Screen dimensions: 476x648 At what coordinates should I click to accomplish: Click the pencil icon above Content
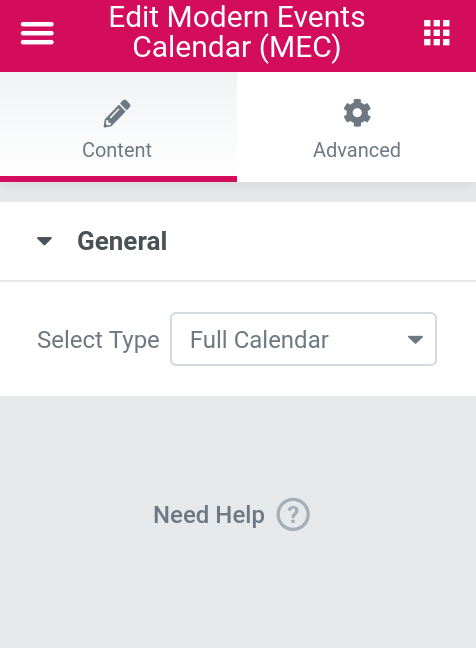[117, 113]
